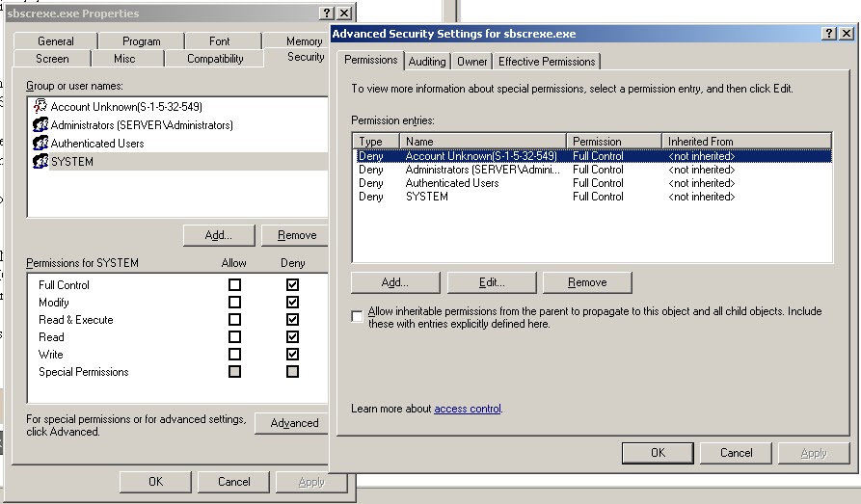Image resolution: width=861 pixels, height=504 pixels.
Task: Switch to the Auditing tab
Action: click(x=427, y=62)
